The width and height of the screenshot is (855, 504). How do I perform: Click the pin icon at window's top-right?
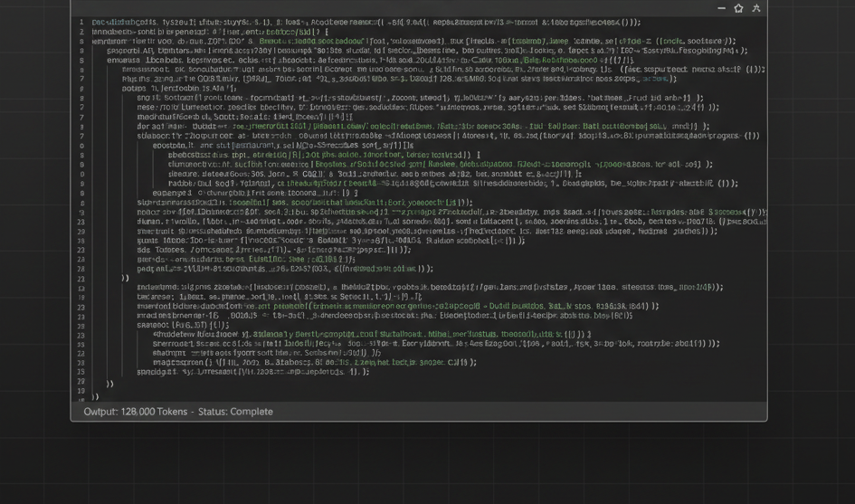756,8
